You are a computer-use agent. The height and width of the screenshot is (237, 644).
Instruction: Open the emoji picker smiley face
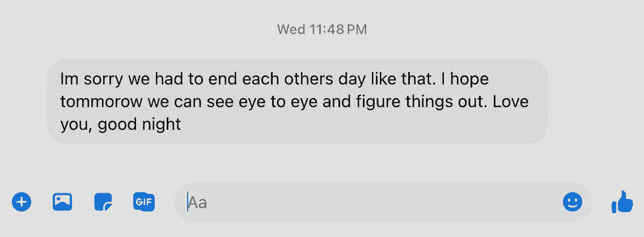pos(573,202)
